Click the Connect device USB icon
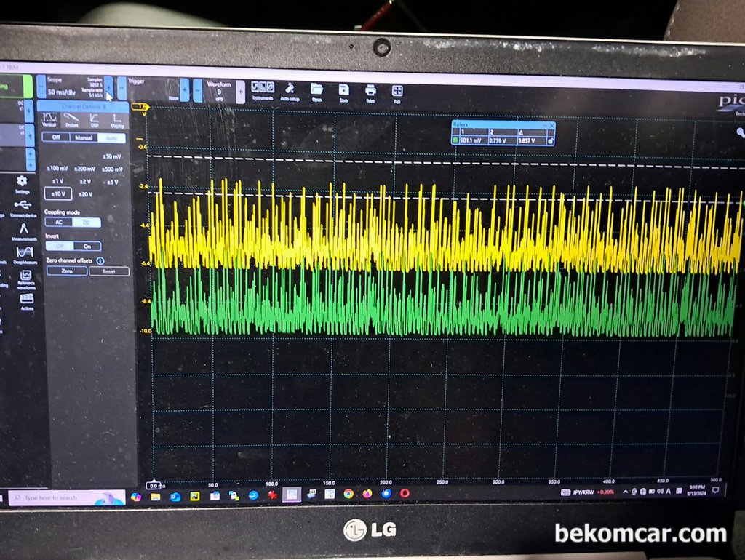 [x=23, y=207]
